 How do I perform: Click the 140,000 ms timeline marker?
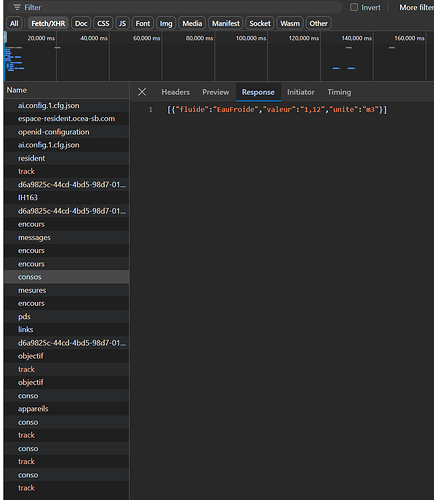click(x=356, y=38)
